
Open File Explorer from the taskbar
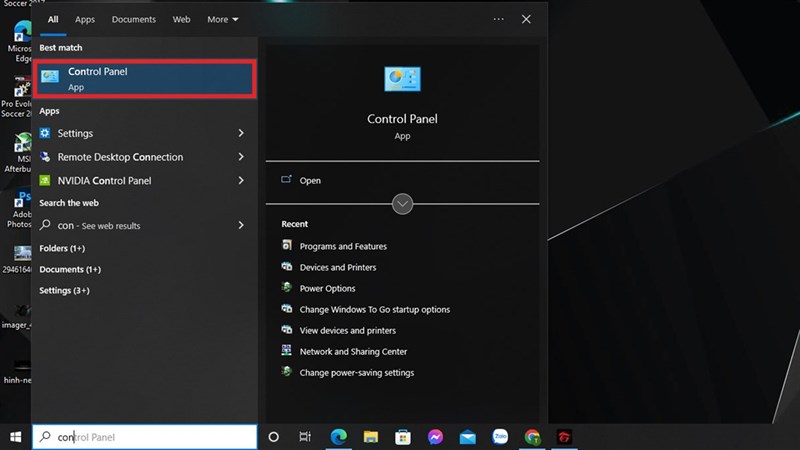click(371, 437)
